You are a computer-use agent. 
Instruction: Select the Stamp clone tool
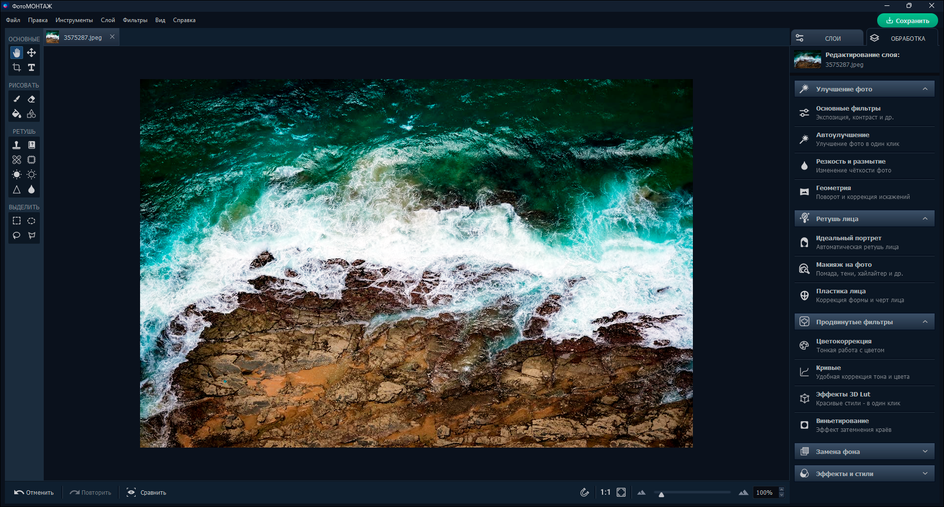16,145
